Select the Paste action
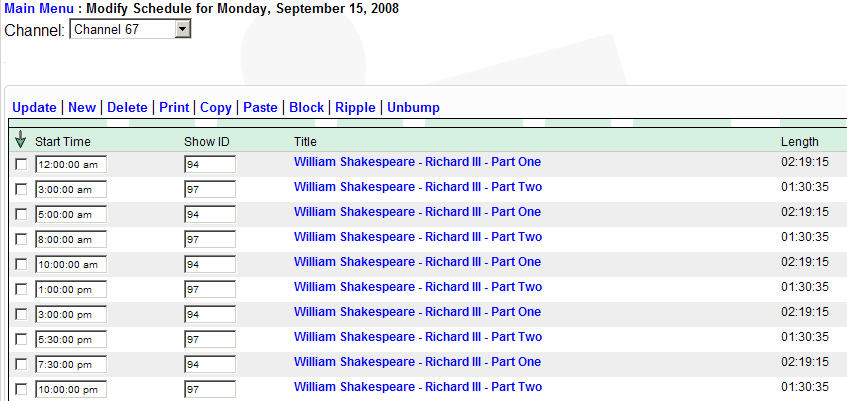The width and height of the screenshot is (847, 401). coord(260,107)
